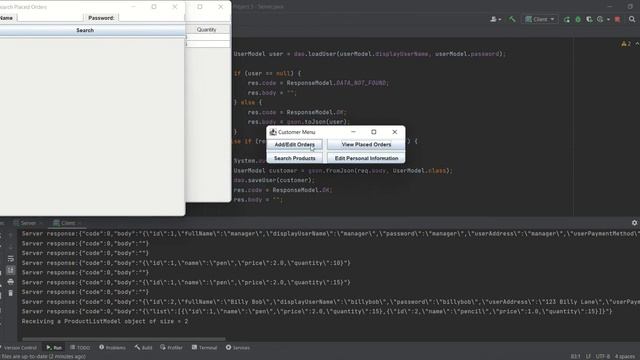This screenshot has width=640, height=360.
Task: Click the Customer Menu window Java icon
Action: click(273, 132)
